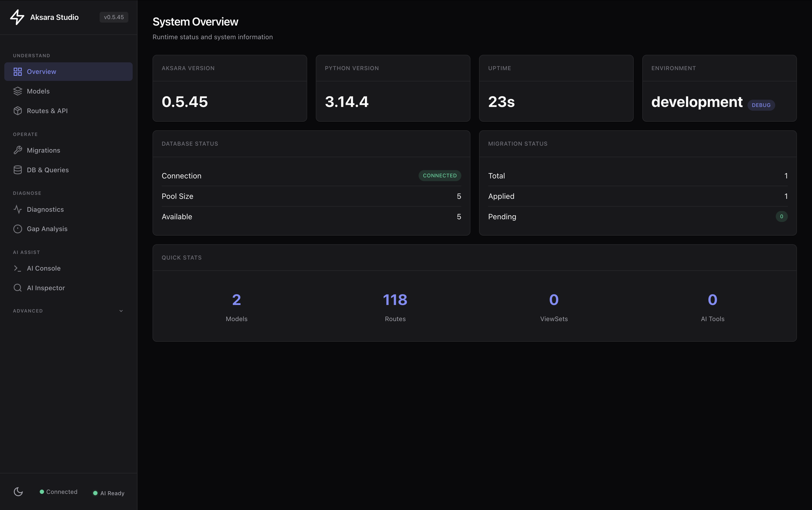Click the uptime value 23s
This screenshot has width=812, height=510.
point(501,102)
